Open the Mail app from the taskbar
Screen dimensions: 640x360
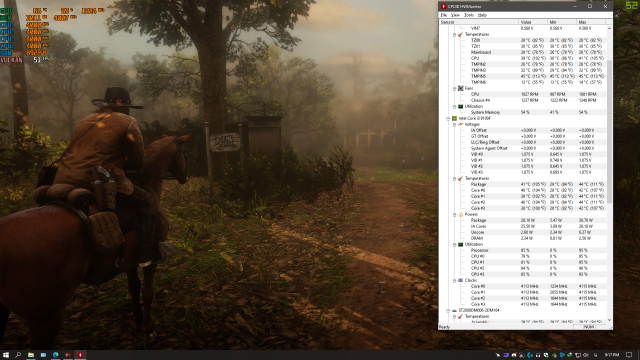(x=43, y=355)
